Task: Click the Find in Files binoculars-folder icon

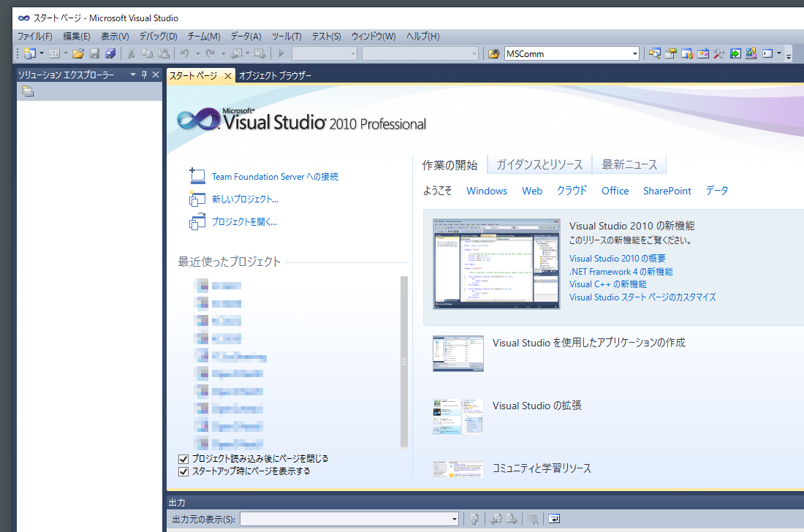Action: (x=494, y=54)
